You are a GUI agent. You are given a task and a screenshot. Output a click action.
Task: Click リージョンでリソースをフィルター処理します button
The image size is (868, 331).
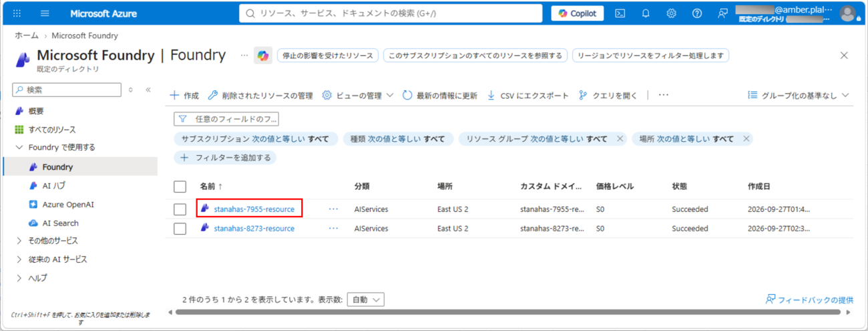tap(650, 56)
